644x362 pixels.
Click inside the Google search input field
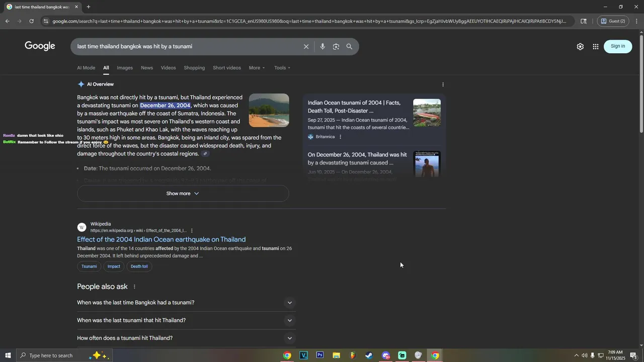tap(186, 47)
